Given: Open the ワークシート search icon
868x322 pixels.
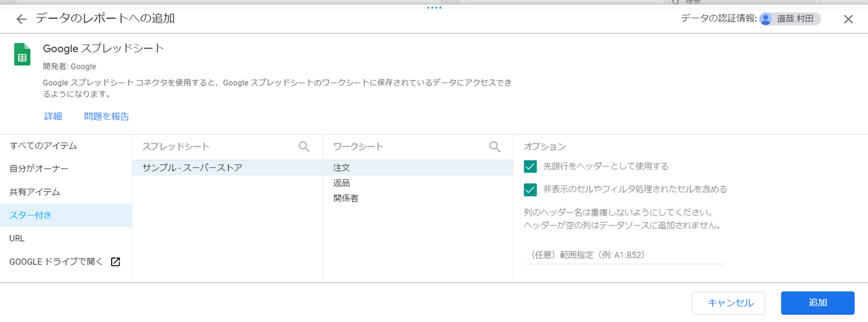Looking at the screenshot, I should 495,146.
